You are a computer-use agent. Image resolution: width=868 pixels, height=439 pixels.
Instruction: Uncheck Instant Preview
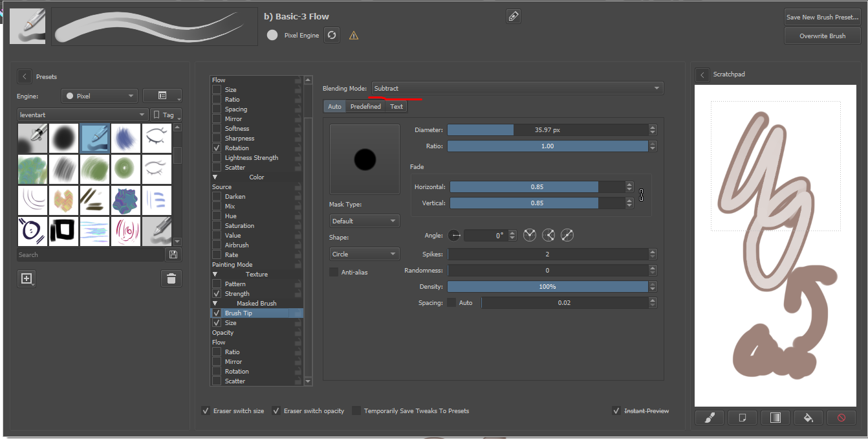(616, 411)
